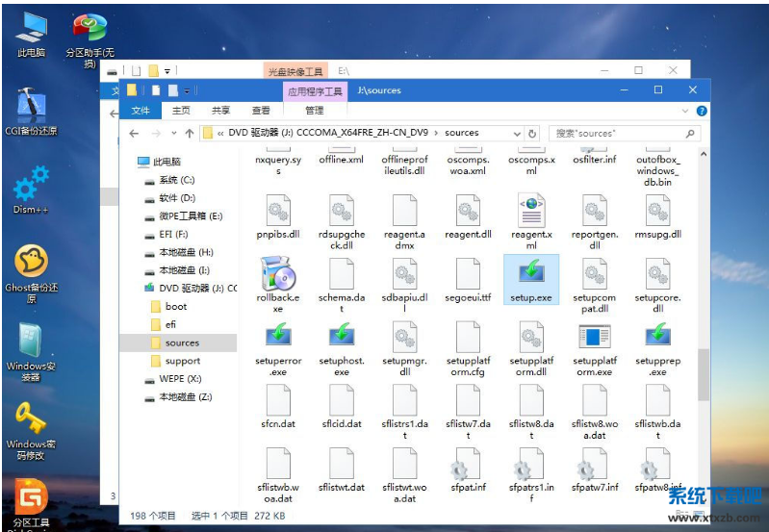Select 软件 (D:) drive in tree
Screen dimensions: 769x532
click(x=170, y=198)
